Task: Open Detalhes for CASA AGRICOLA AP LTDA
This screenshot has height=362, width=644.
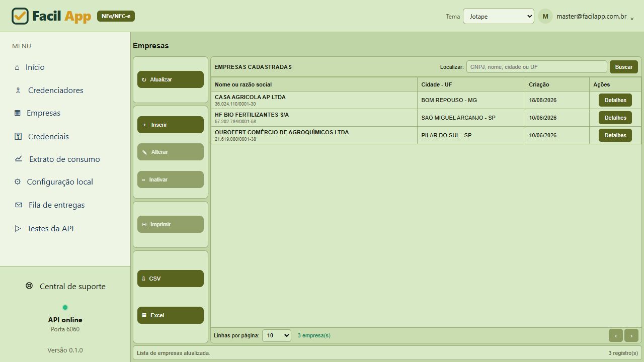Action: point(615,100)
